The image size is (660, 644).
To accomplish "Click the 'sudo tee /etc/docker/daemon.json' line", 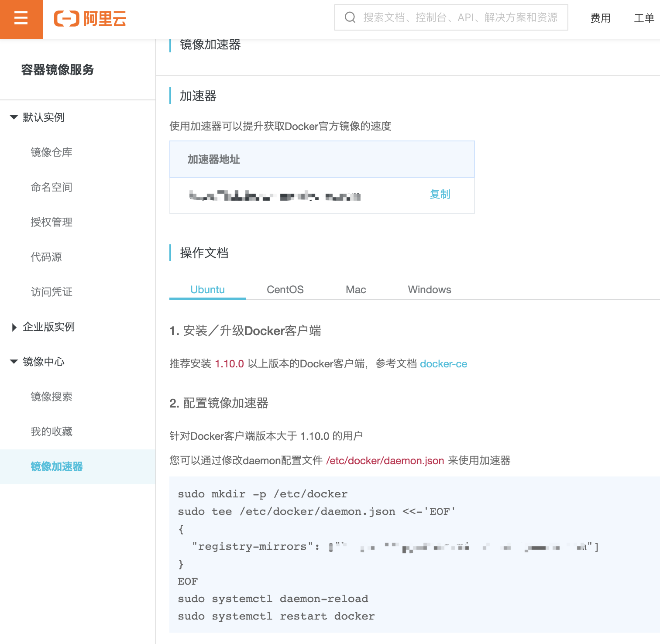I will (x=316, y=511).
